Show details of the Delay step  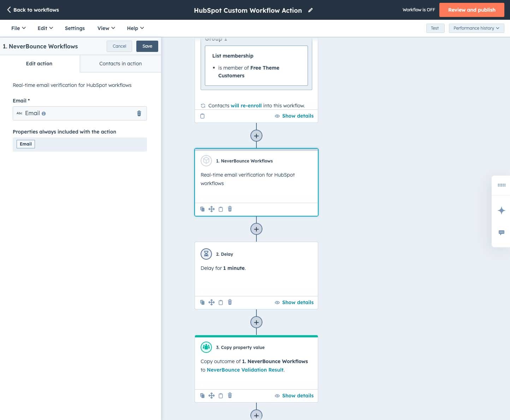click(294, 302)
